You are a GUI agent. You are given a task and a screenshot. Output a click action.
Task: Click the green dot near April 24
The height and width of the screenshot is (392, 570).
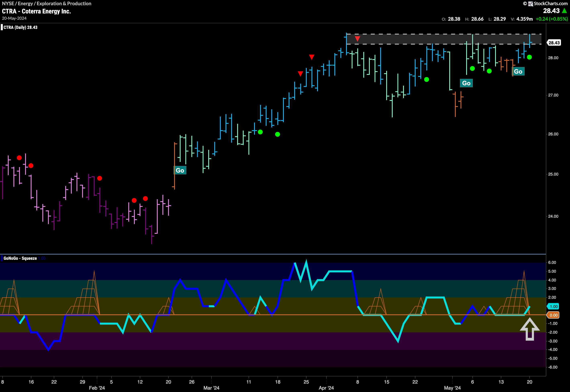click(427, 80)
